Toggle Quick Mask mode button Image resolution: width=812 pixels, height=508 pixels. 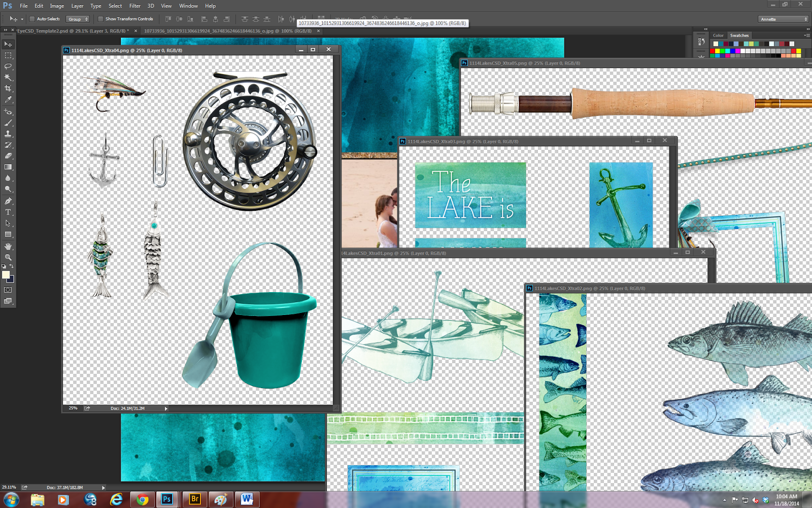coord(8,290)
